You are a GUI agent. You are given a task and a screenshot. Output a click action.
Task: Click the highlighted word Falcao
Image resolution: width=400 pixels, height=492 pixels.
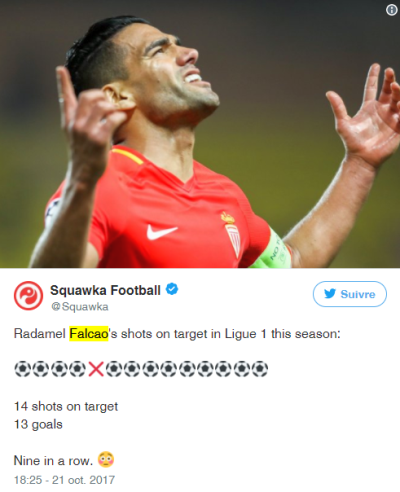[x=89, y=334]
